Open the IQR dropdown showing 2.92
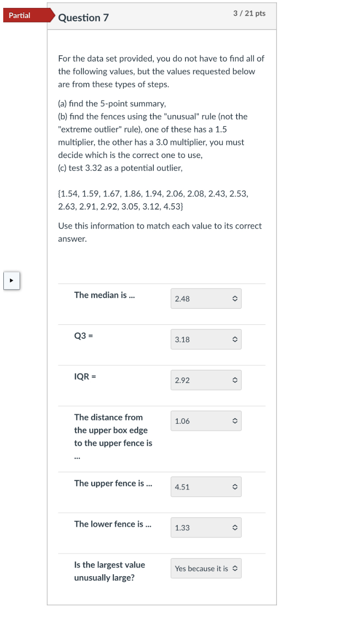Screen dimensions: 364x624 point(206,380)
